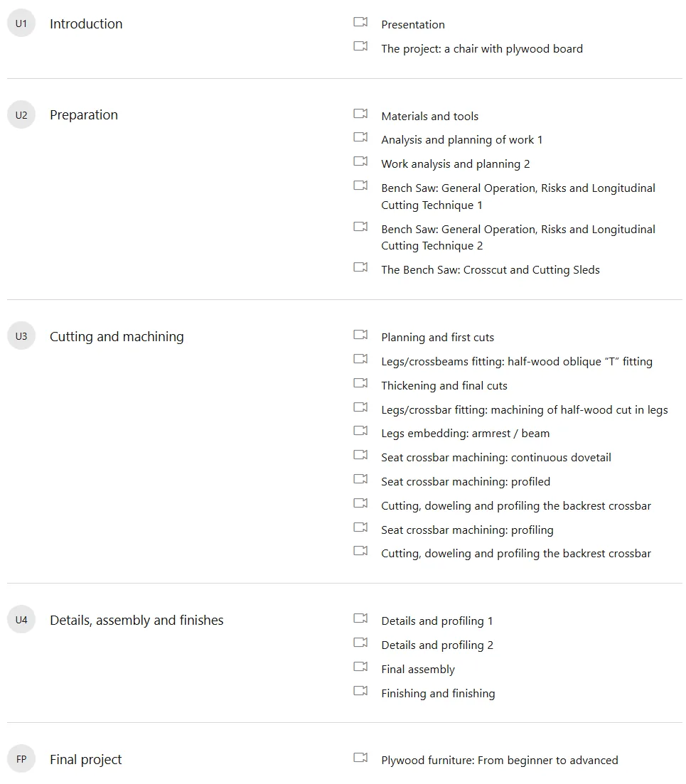Select the U3 unit badge
Viewport: 686px width, 784px height.
[x=21, y=336]
